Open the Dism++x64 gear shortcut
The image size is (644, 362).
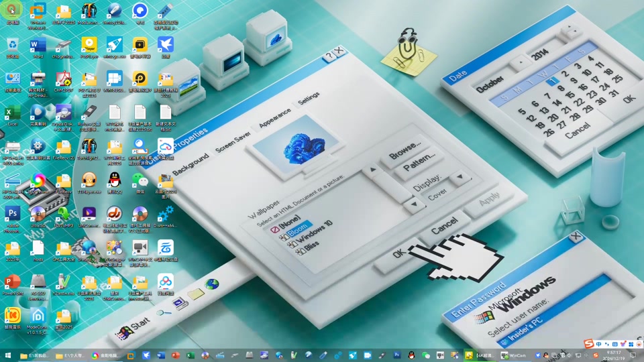click(x=166, y=217)
